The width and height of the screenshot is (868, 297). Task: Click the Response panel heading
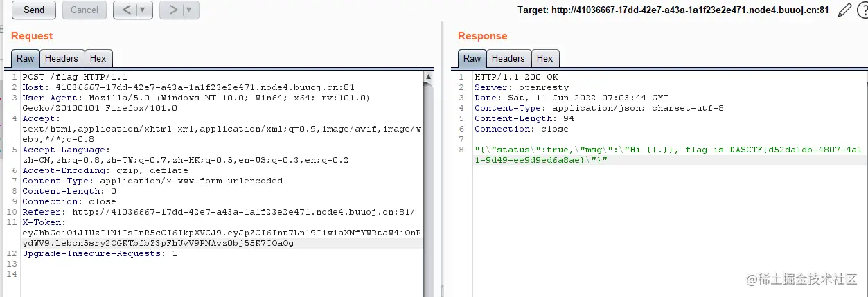click(483, 36)
